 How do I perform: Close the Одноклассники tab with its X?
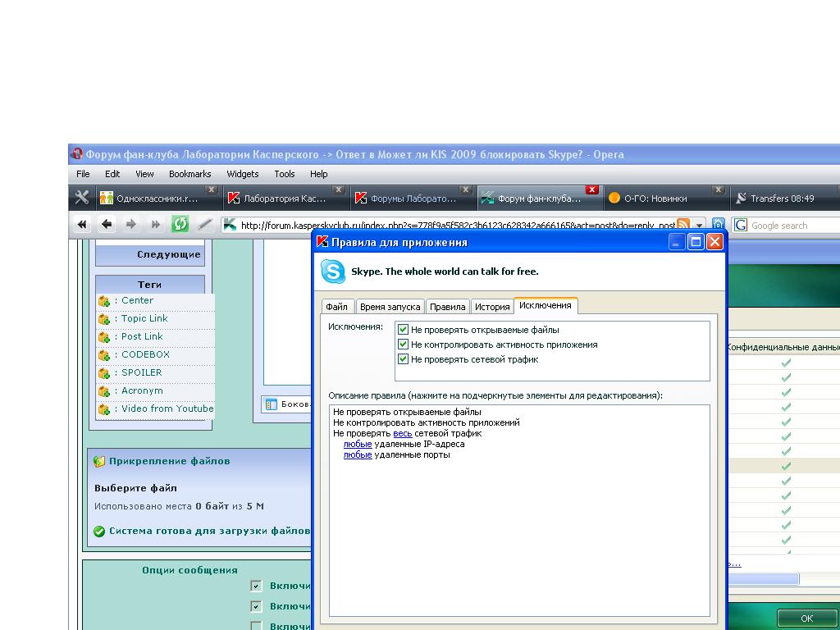click(x=212, y=189)
